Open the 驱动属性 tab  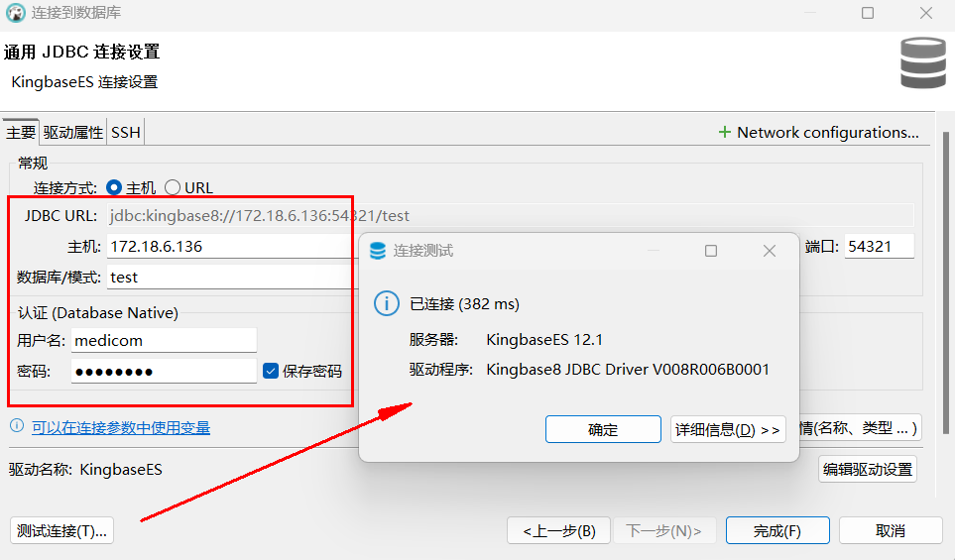[x=73, y=132]
